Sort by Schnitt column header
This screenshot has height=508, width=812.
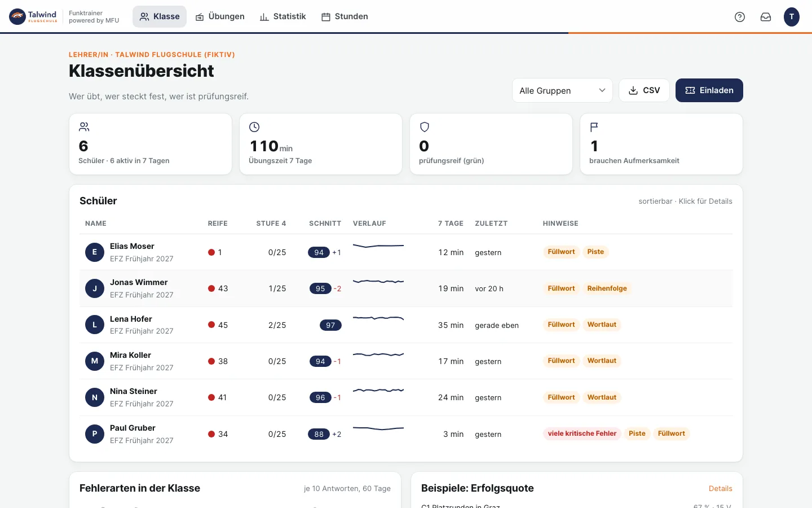tap(325, 224)
